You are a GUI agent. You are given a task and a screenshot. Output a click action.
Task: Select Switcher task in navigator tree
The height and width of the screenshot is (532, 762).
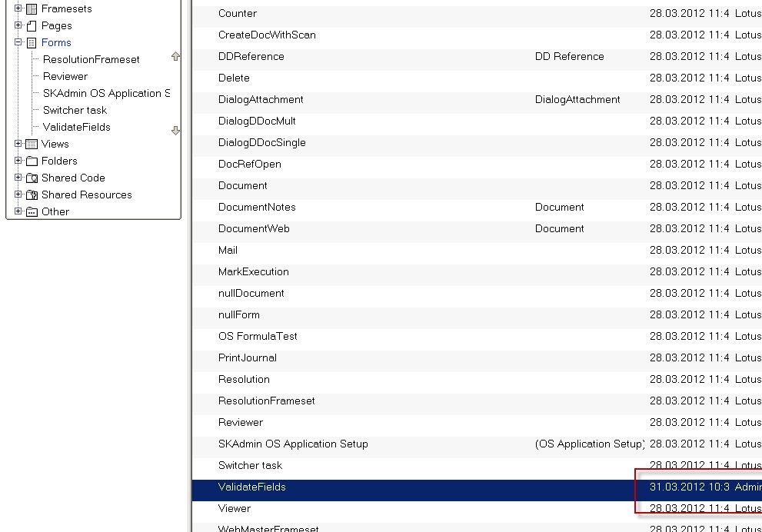[75, 110]
